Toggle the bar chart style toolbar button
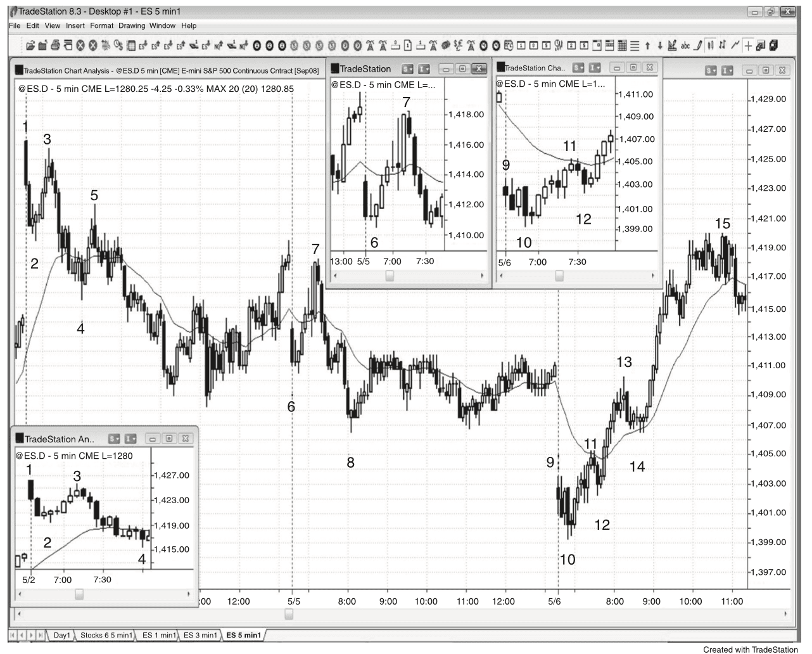812x654 pixels. pos(711,46)
